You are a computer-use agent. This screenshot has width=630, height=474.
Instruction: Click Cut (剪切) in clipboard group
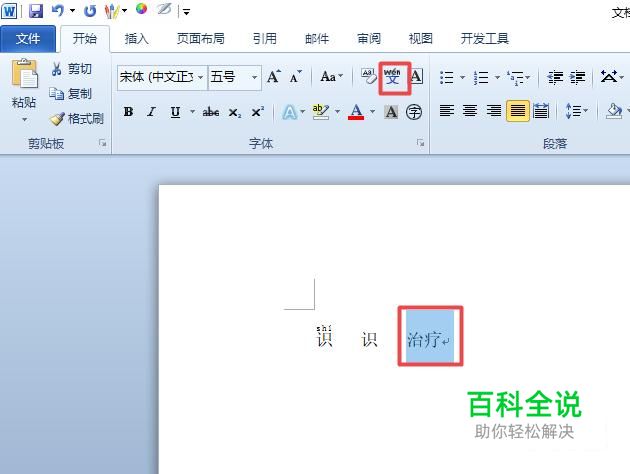[71, 69]
